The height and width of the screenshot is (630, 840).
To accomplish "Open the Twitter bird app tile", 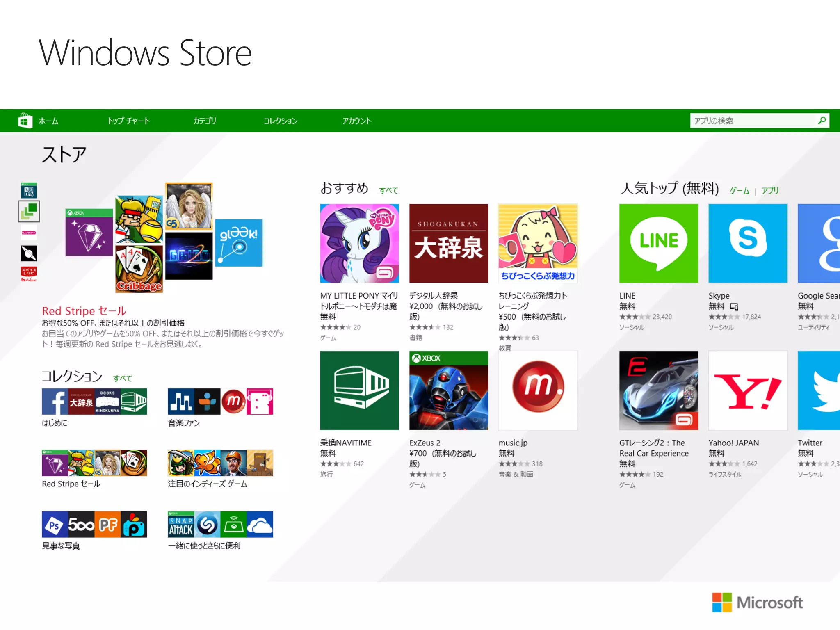I will pyautogui.click(x=819, y=390).
